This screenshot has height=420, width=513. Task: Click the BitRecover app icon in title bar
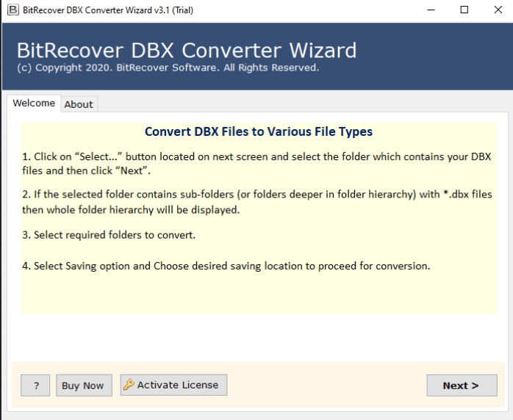[x=13, y=10]
